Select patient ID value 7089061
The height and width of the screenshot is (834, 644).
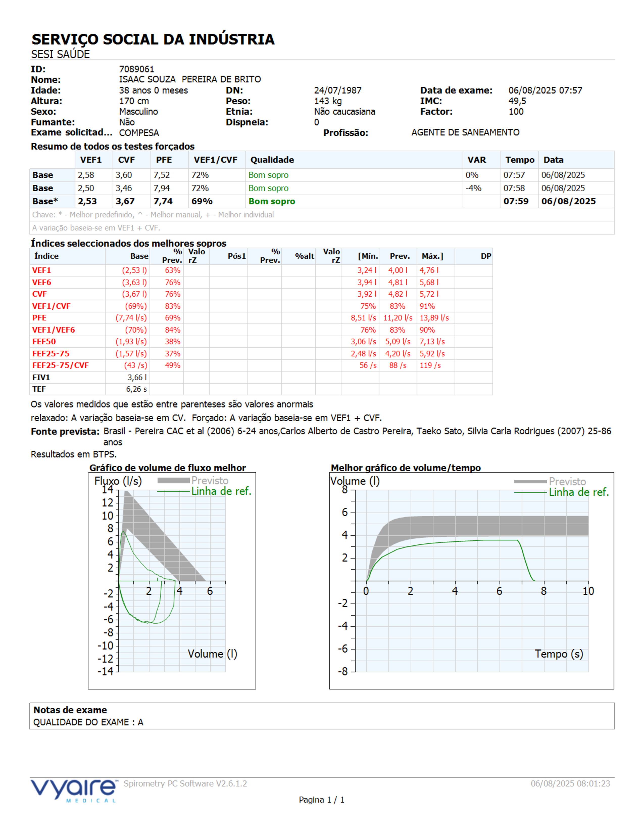pyautogui.click(x=137, y=69)
